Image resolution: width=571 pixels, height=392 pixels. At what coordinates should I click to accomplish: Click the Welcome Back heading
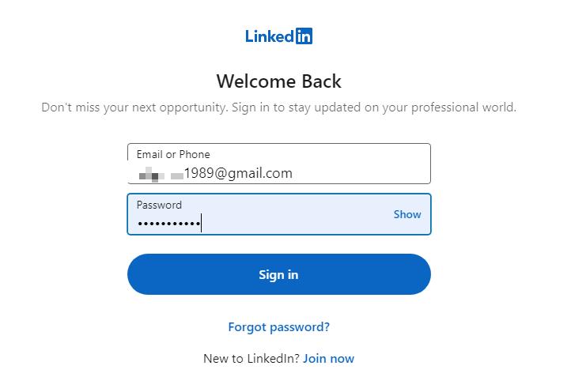click(x=279, y=81)
